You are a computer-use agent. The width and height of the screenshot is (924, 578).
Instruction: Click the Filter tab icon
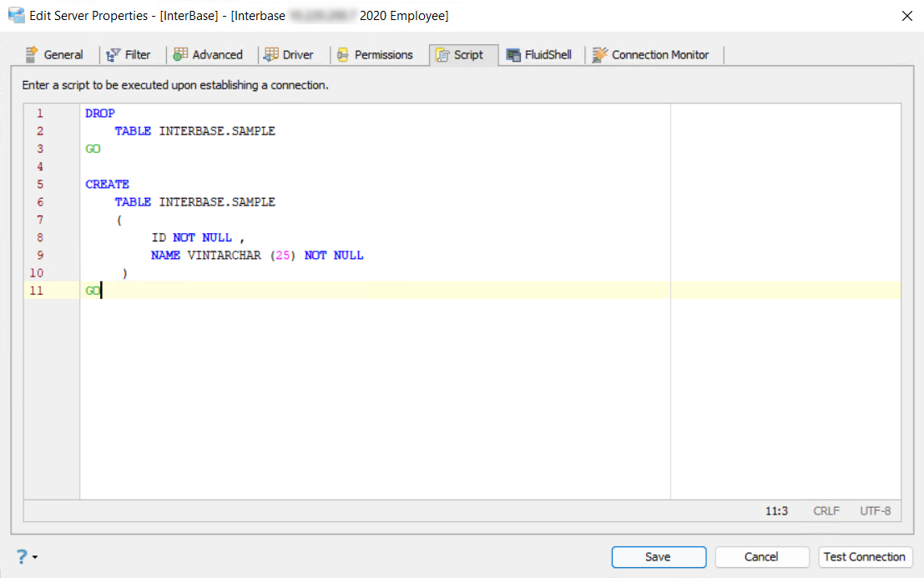[114, 55]
